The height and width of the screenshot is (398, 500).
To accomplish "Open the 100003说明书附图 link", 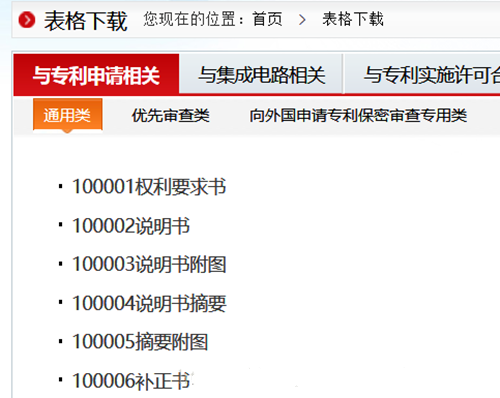I will click(x=149, y=264).
